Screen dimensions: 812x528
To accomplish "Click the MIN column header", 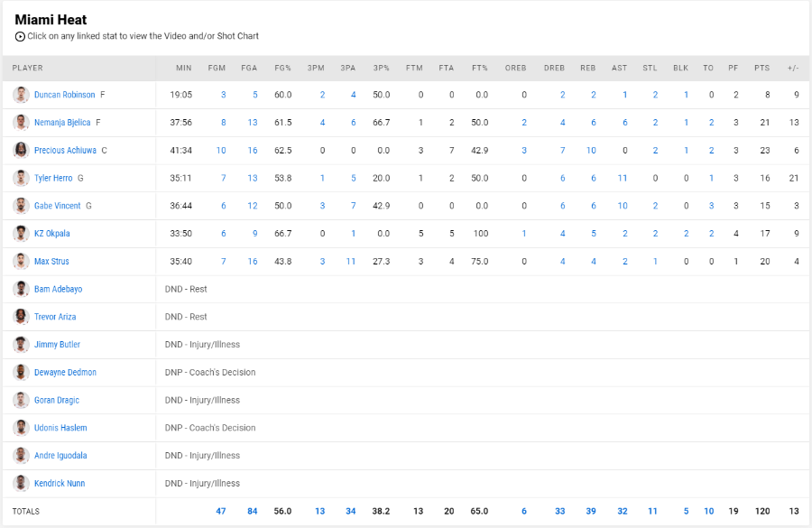I will click(183, 69).
